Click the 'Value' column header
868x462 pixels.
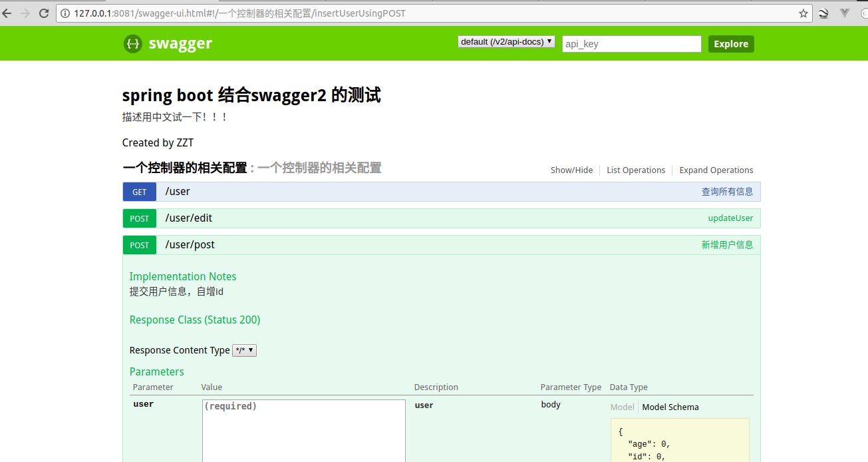[212, 387]
